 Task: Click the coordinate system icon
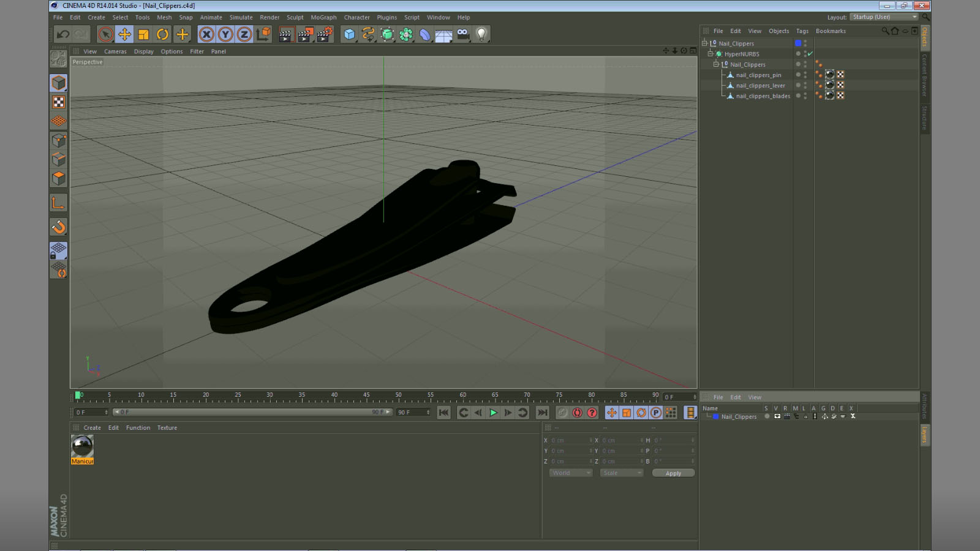coord(263,34)
